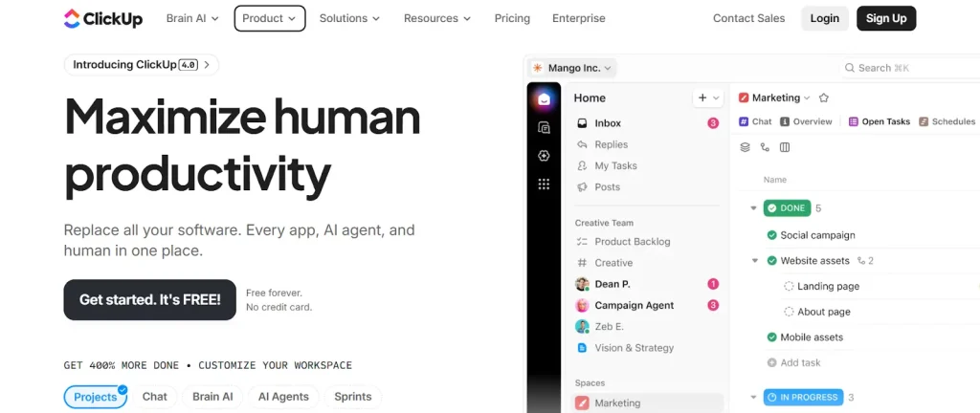This screenshot has width=980, height=413.
Task: Click the subtasks branch toolbar icon
Action: click(765, 147)
